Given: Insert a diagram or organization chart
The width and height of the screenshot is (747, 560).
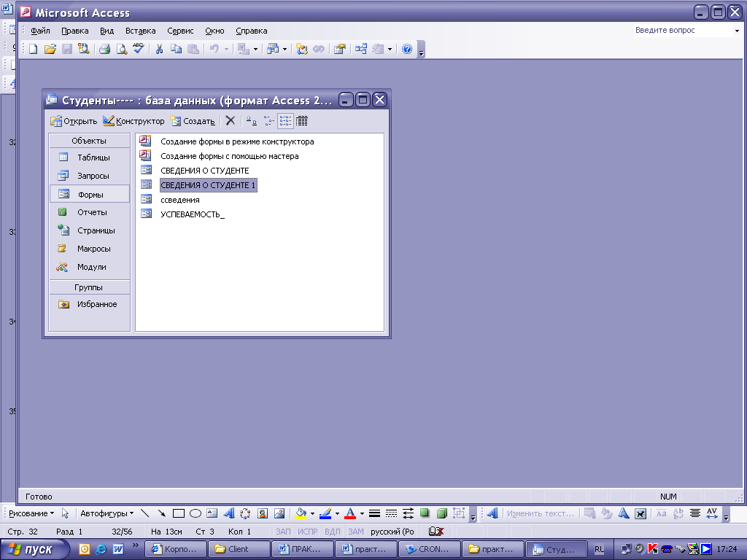Looking at the screenshot, I should [245, 513].
